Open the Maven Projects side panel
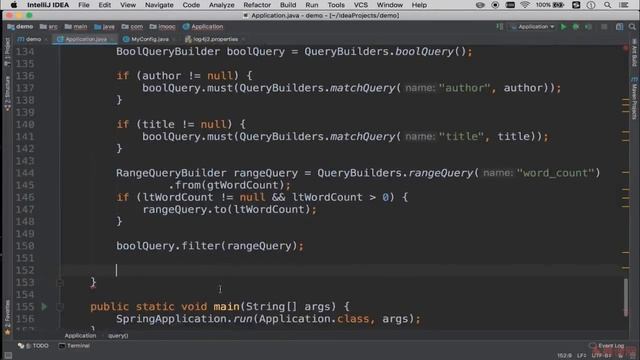 [x=634, y=98]
